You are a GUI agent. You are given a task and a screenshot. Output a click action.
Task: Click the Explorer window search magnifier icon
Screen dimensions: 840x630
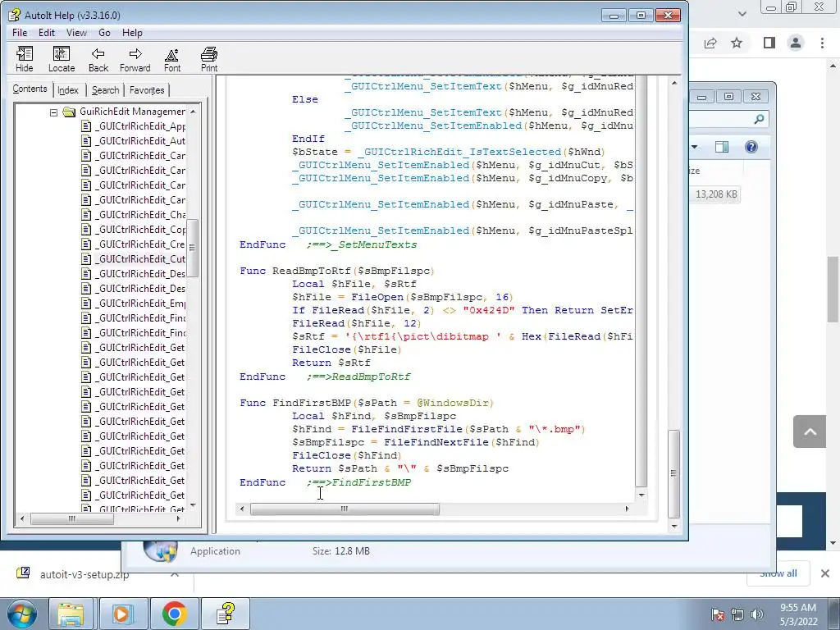[x=759, y=119]
